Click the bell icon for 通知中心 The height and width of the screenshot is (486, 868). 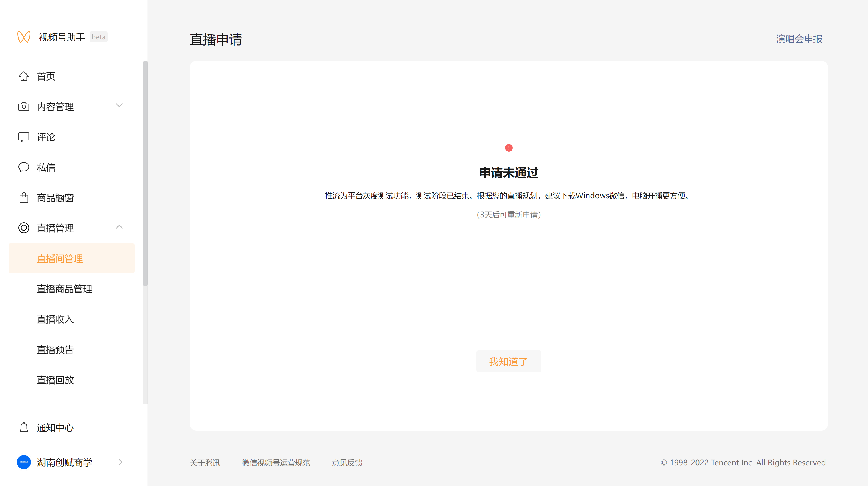24,427
